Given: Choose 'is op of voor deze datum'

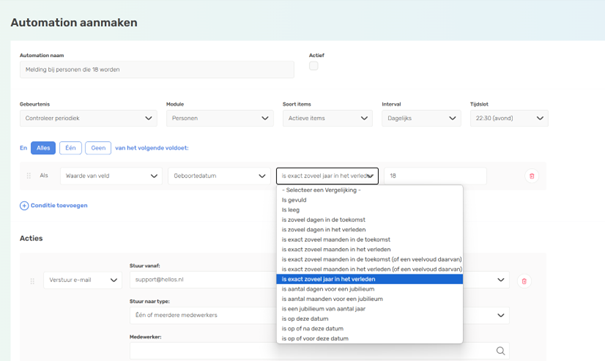Looking at the screenshot, I should [x=370, y=339].
